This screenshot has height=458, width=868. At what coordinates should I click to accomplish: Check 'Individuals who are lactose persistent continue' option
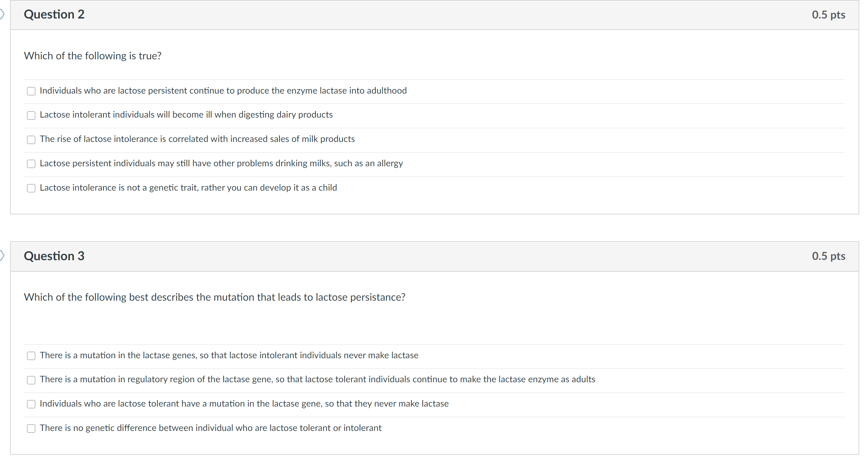(31, 91)
